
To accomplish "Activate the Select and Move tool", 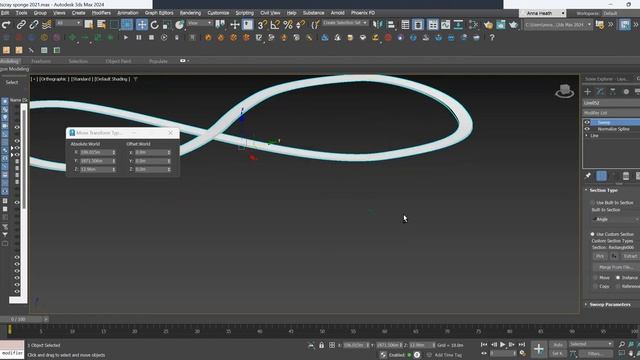I will point(141,25).
